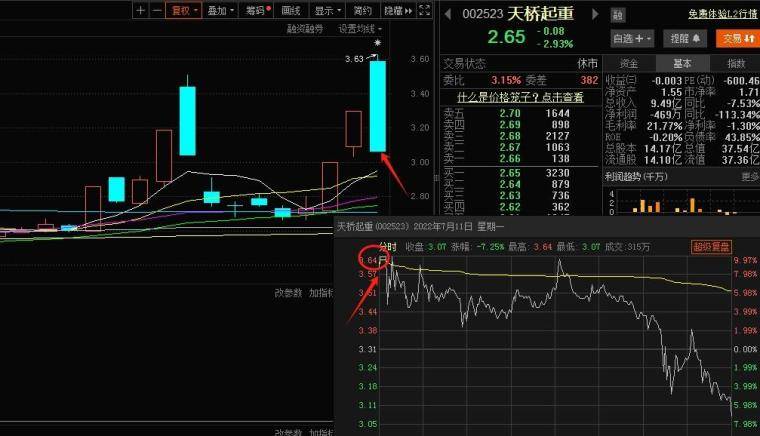Enter fullscreen chart mode
The image size is (760, 436).
coord(424,10)
